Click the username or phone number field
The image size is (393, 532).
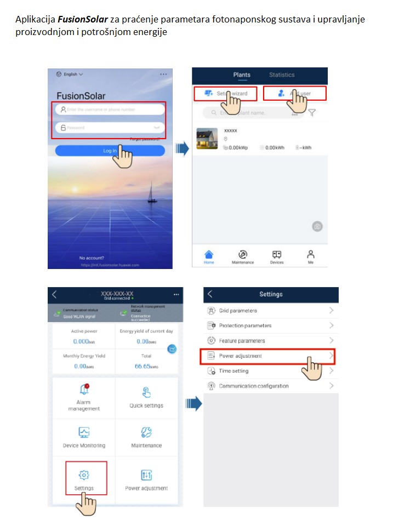click(110, 110)
